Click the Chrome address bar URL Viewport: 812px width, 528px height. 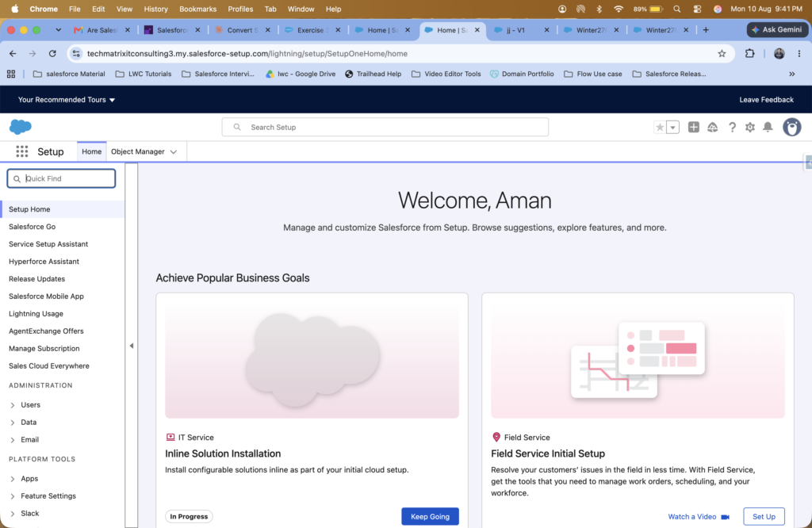(x=247, y=53)
